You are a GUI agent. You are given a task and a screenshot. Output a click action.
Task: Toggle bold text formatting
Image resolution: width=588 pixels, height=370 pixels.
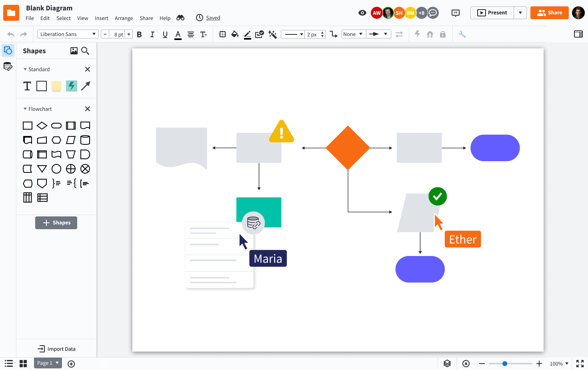(x=139, y=34)
